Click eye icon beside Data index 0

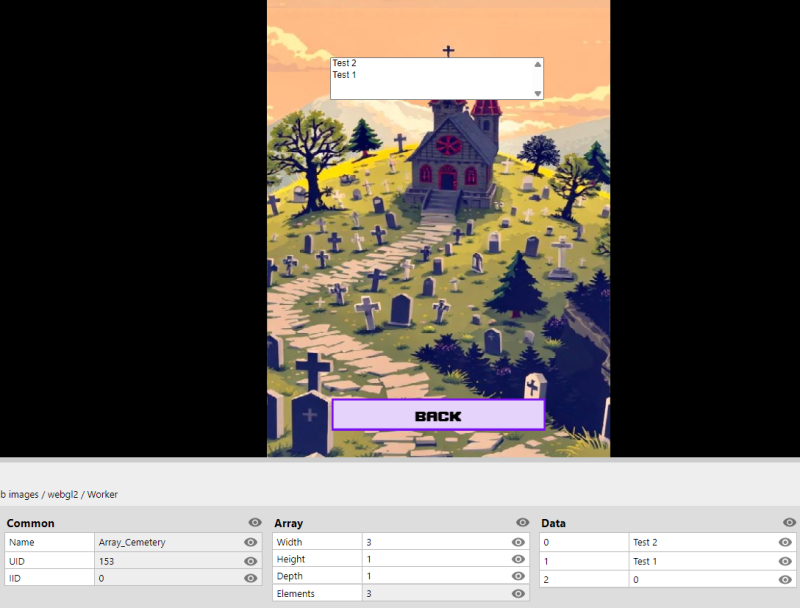pos(785,542)
